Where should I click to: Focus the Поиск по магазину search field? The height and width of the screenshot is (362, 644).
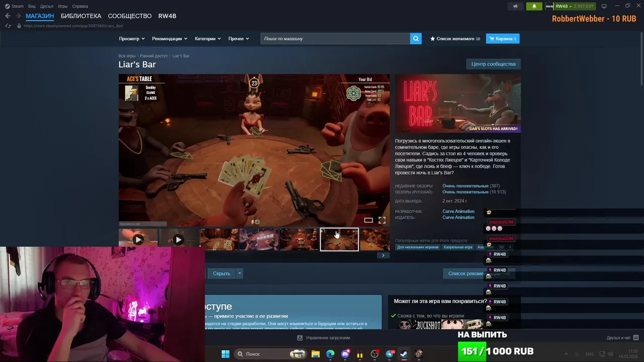pos(335,39)
